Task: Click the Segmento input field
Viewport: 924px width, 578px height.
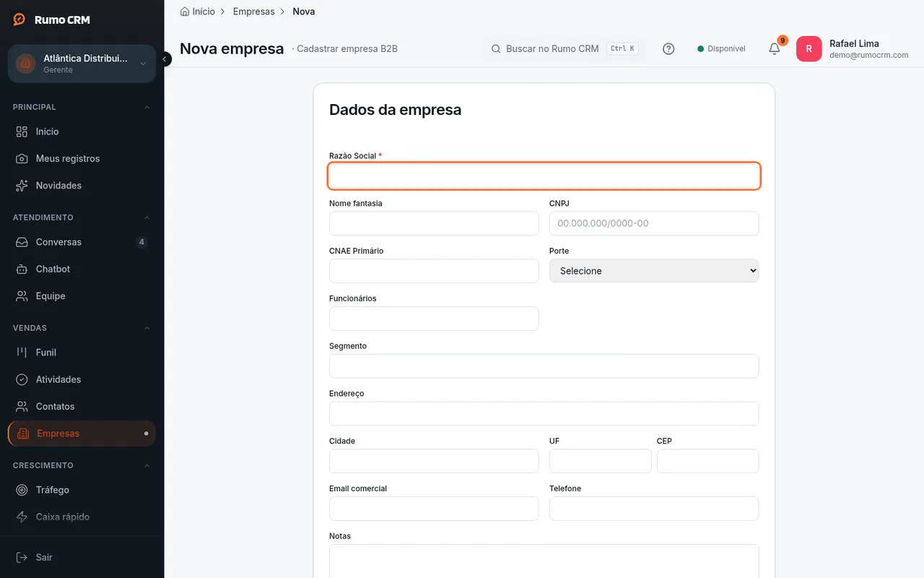Action: point(544,366)
